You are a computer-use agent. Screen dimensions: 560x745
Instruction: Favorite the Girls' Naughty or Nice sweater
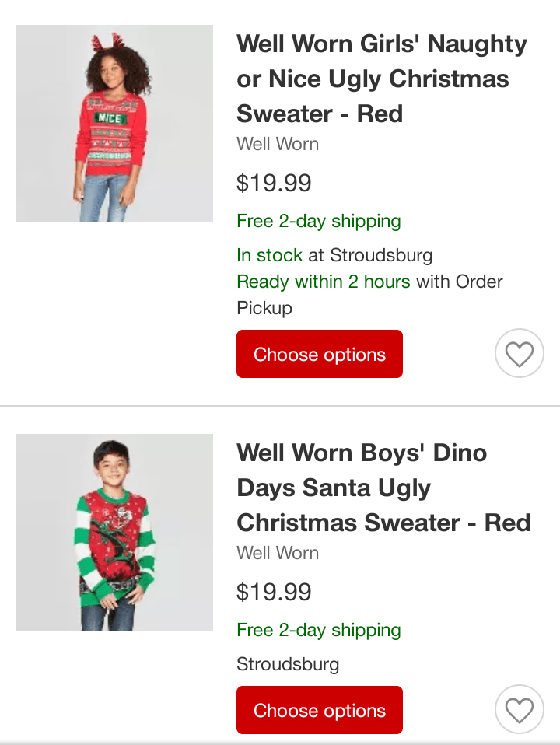click(519, 355)
